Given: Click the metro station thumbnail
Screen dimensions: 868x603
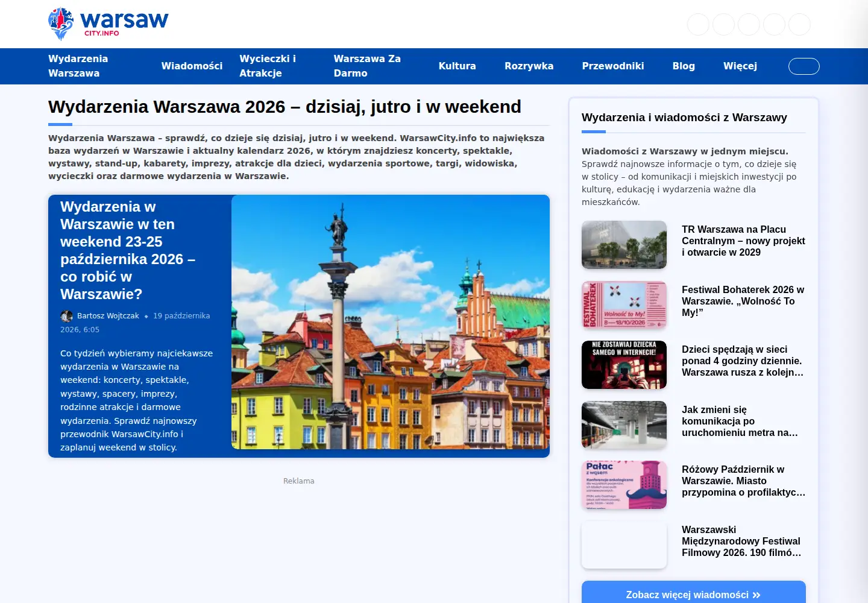Looking at the screenshot, I should (624, 425).
